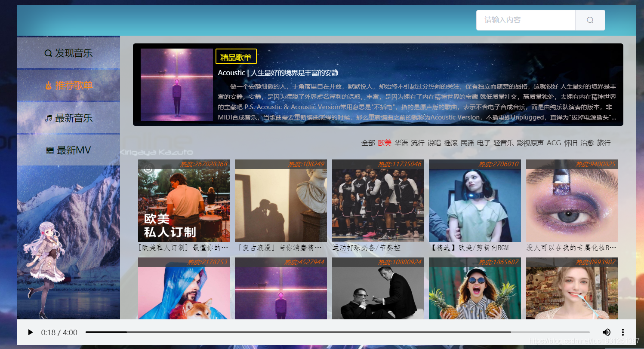Click the music note icon beside 最新音乐
The height and width of the screenshot is (349, 644).
pos(49,118)
